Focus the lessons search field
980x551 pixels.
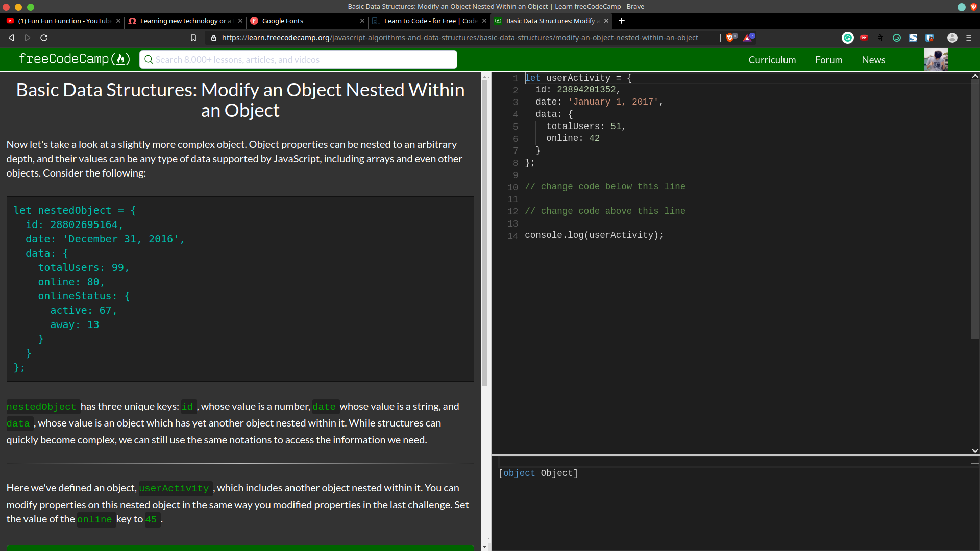pos(299,59)
